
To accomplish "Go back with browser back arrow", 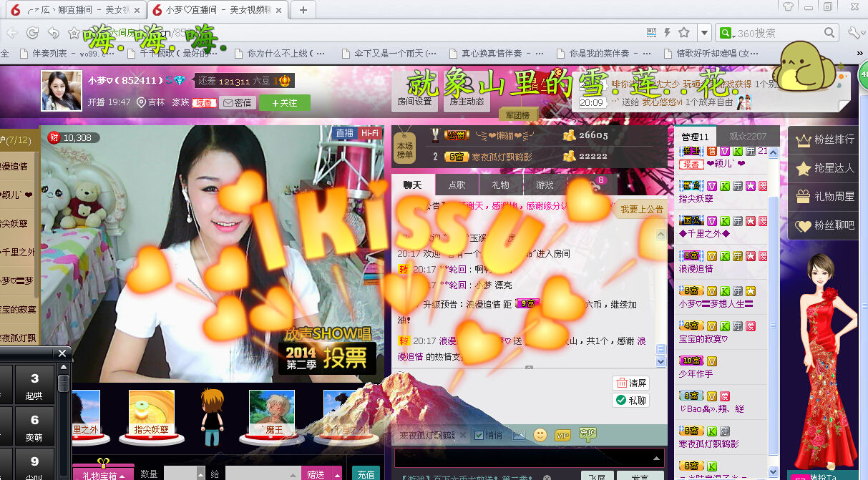I will [x=11, y=33].
